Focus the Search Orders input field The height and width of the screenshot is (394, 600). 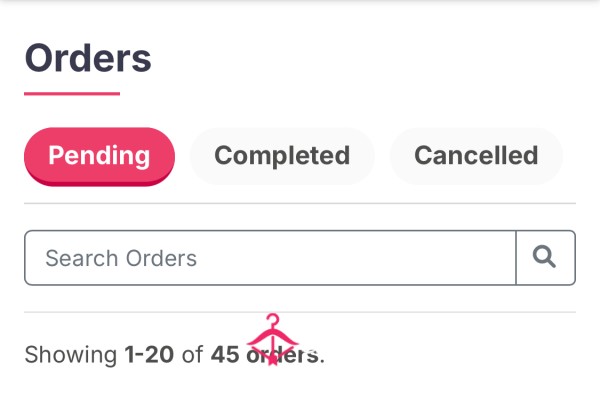270,258
